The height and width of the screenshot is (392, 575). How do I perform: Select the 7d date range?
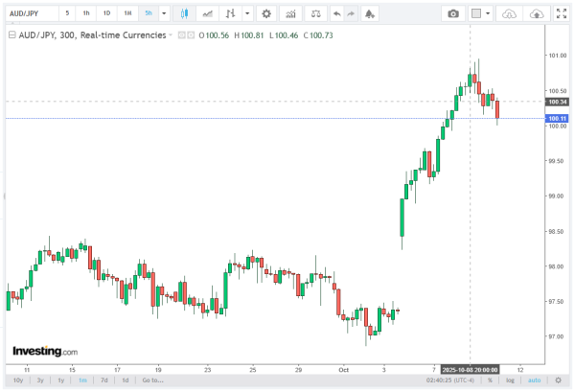103,380
